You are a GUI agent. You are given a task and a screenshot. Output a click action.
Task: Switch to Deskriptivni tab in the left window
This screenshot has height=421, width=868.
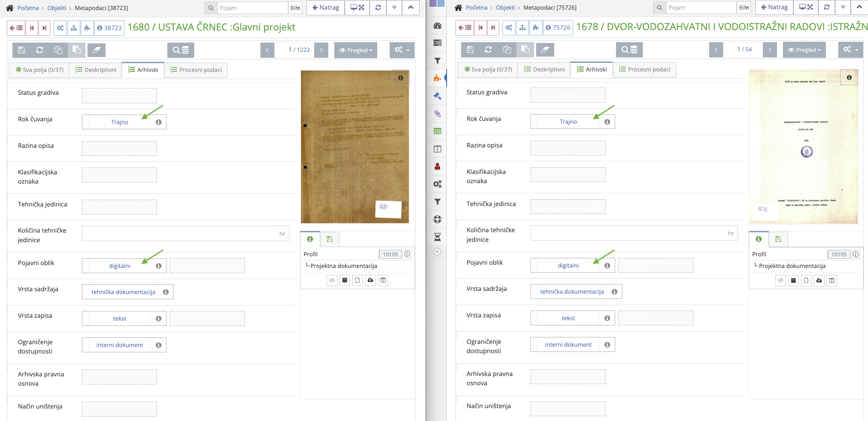pos(96,70)
